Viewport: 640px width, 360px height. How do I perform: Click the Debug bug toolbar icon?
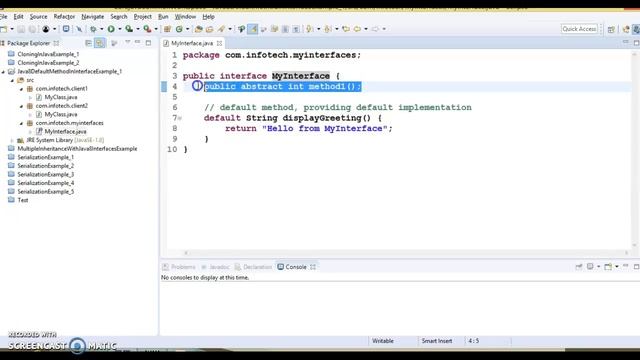point(93,29)
